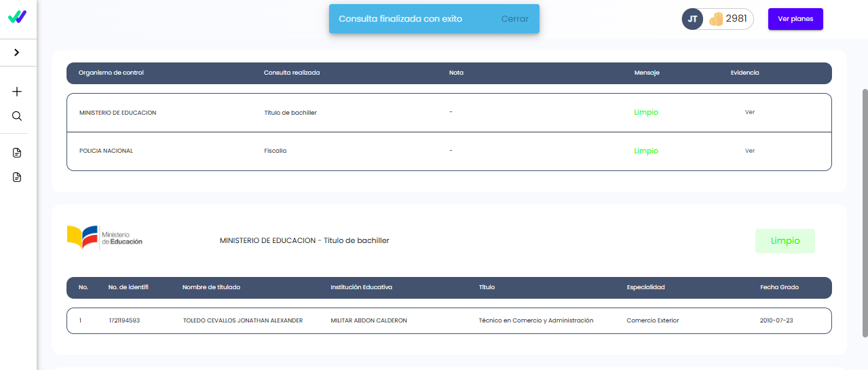Image resolution: width=868 pixels, height=370 pixels.
Task: Expand the sidebar with the chevron arrow
Action: point(17,52)
